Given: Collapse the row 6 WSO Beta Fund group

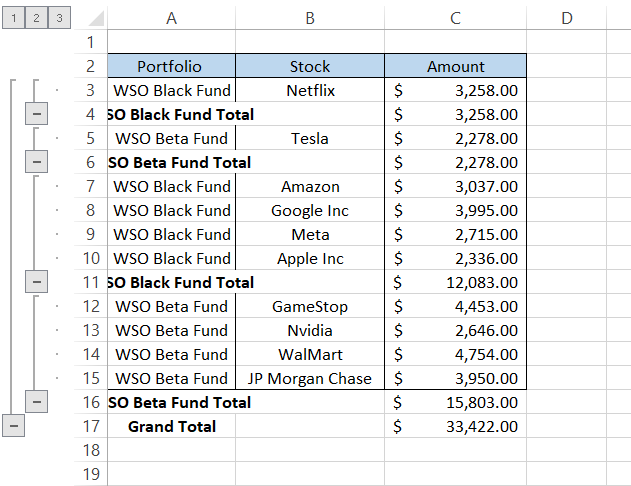Looking at the screenshot, I should point(36,162).
